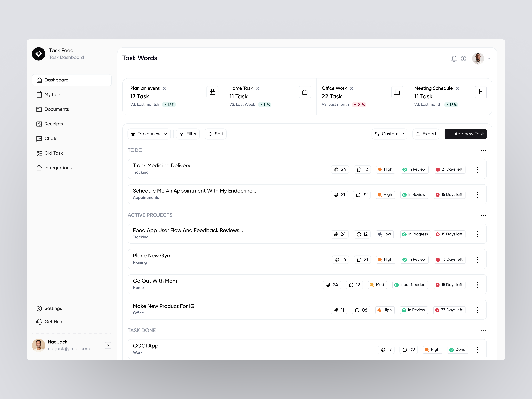Click the notification bell icon

pyautogui.click(x=454, y=59)
